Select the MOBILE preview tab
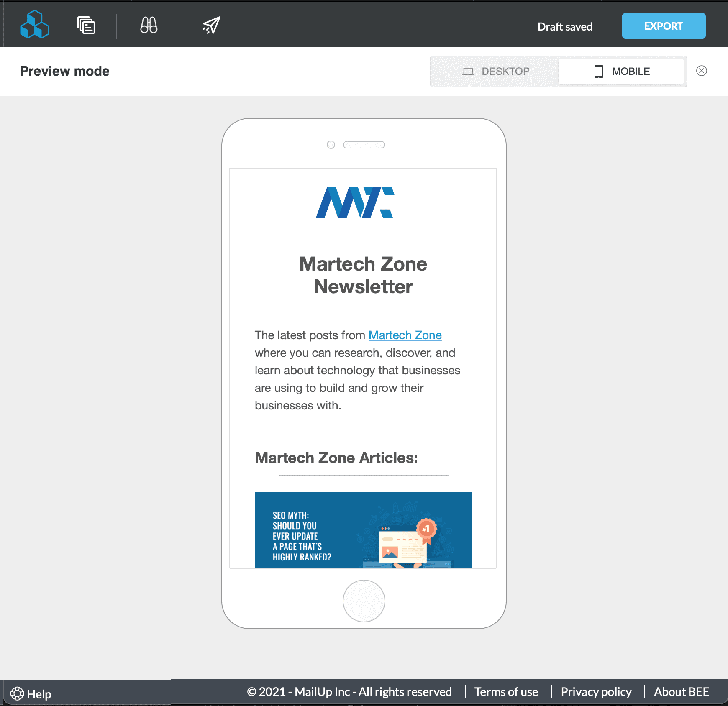728x706 pixels. pyautogui.click(x=621, y=72)
